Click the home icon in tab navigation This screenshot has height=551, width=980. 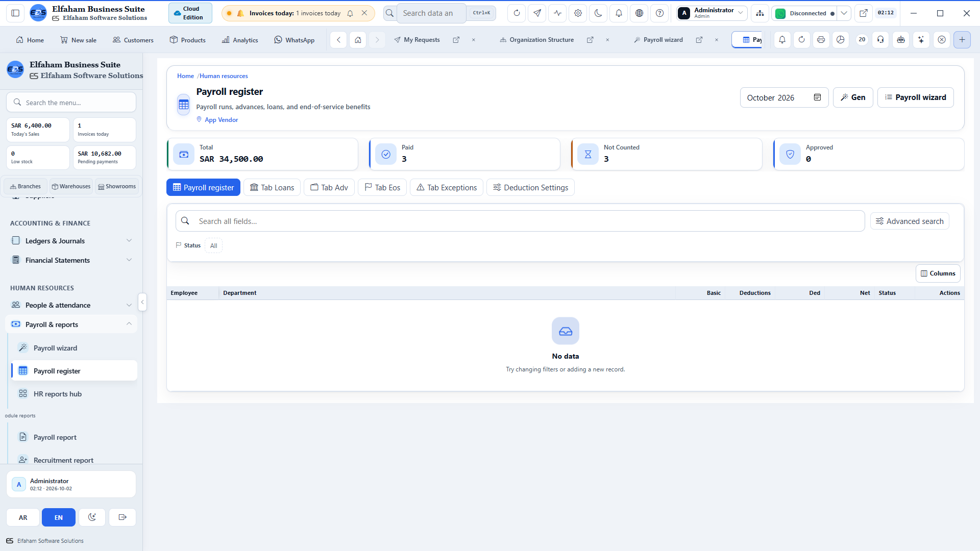[x=358, y=40]
